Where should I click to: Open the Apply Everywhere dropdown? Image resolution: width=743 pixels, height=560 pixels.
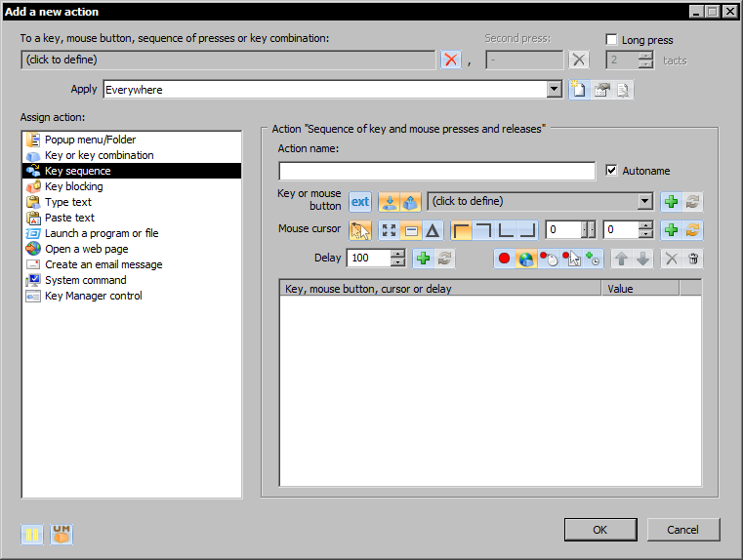554,89
